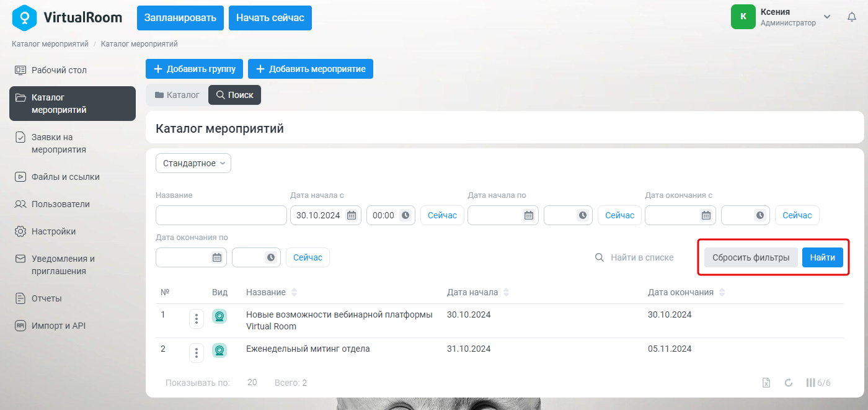Click "Добавить мероприятие" button
Viewport: 868px width, 410px height.
pyautogui.click(x=311, y=69)
